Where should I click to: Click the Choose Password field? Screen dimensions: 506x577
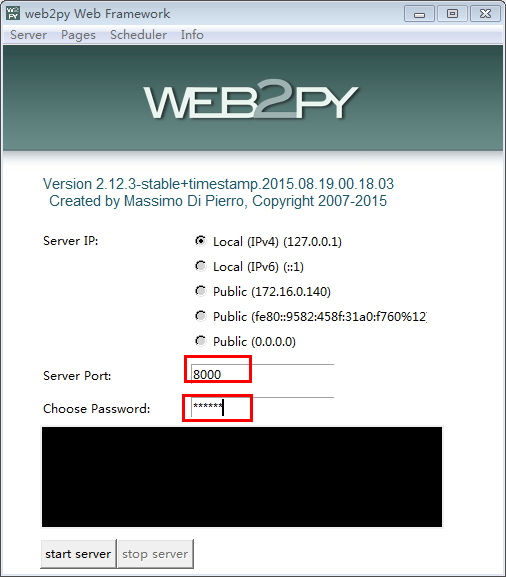point(262,407)
